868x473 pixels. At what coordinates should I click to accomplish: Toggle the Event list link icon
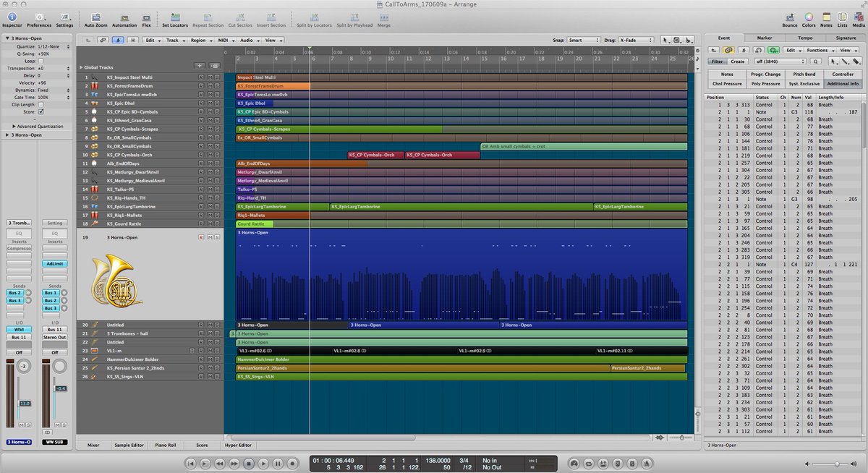729,51
